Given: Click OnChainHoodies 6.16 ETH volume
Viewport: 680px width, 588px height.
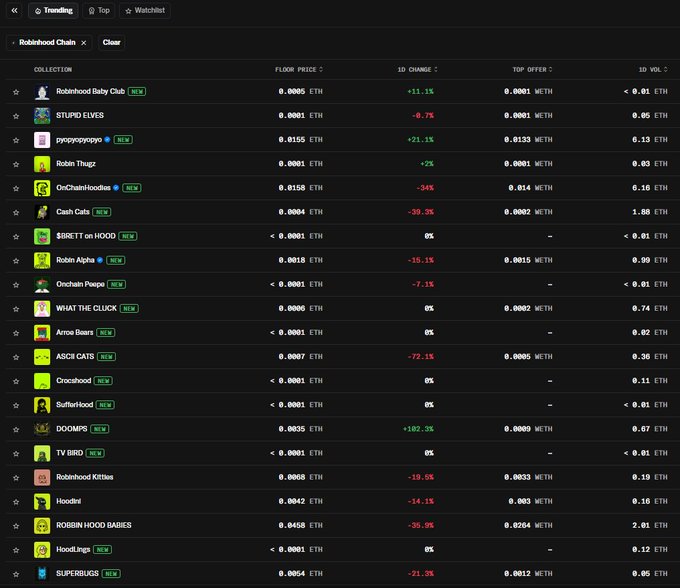Looking at the screenshot, I should click(x=650, y=188).
